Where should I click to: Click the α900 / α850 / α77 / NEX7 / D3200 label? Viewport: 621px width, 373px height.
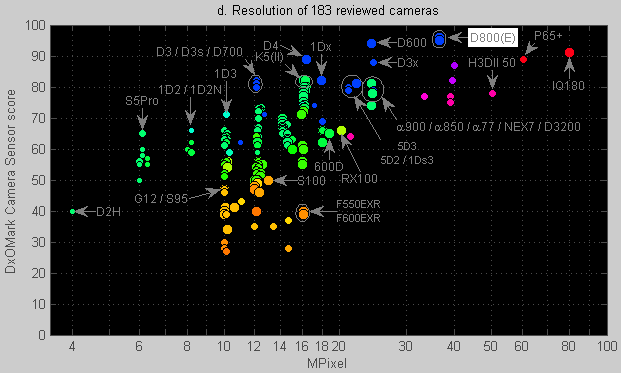pyautogui.click(x=488, y=127)
